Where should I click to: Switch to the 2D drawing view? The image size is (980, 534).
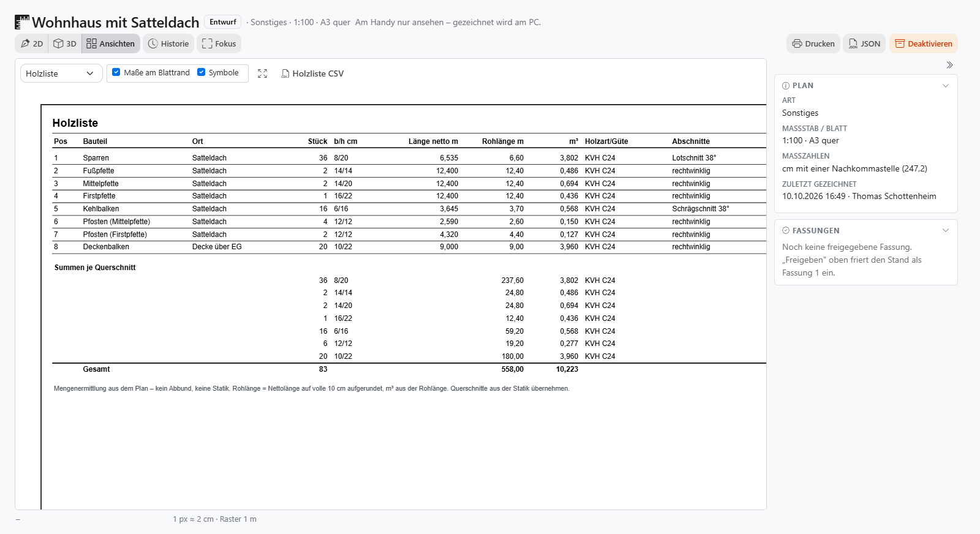pyautogui.click(x=32, y=43)
